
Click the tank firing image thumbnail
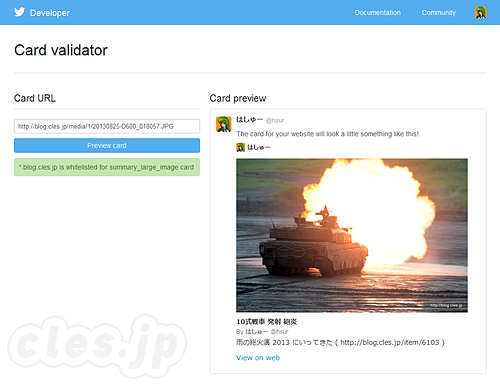point(352,235)
